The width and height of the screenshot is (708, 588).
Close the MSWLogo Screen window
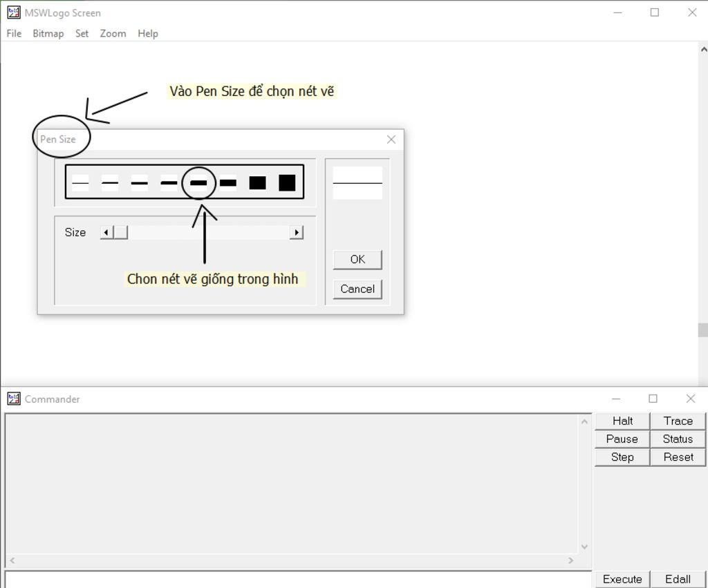point(691,12)
